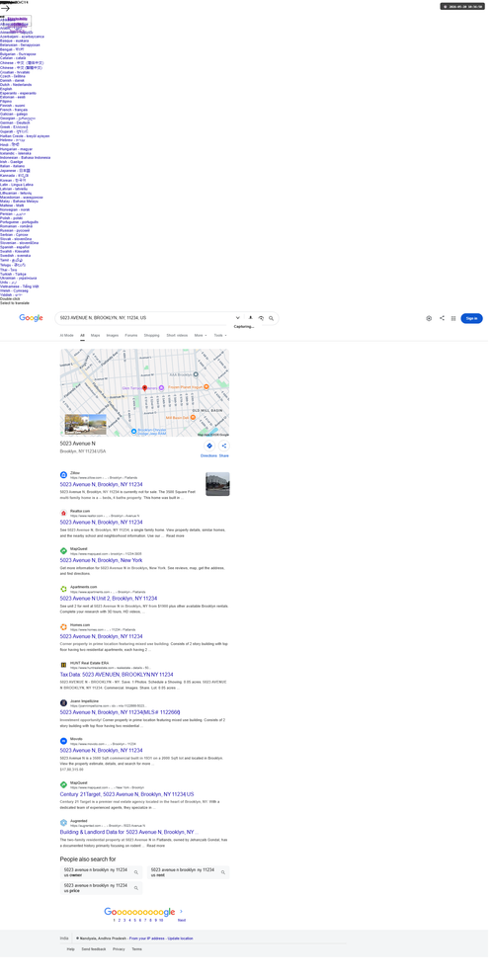Switch to AI Mode tab
This screenshot has width=494, height=980.
pyautogui.click(x=67, y=336)
